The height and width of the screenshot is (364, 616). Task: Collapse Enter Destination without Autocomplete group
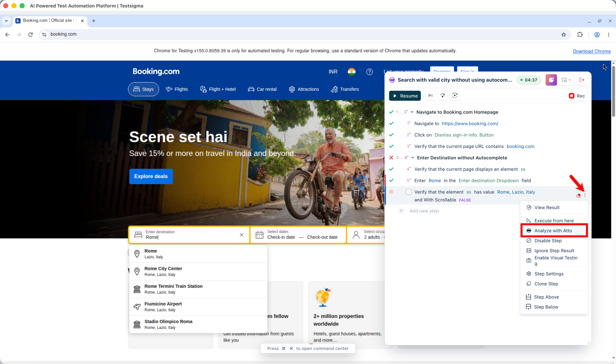pyautogui.click(x=413, y=158)
